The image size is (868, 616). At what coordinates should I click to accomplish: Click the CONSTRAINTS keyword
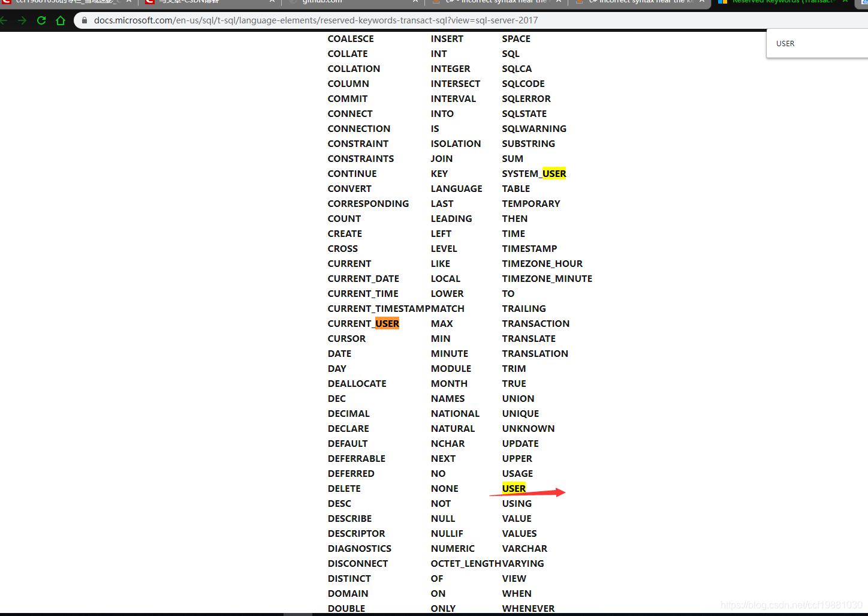(361, 159)
